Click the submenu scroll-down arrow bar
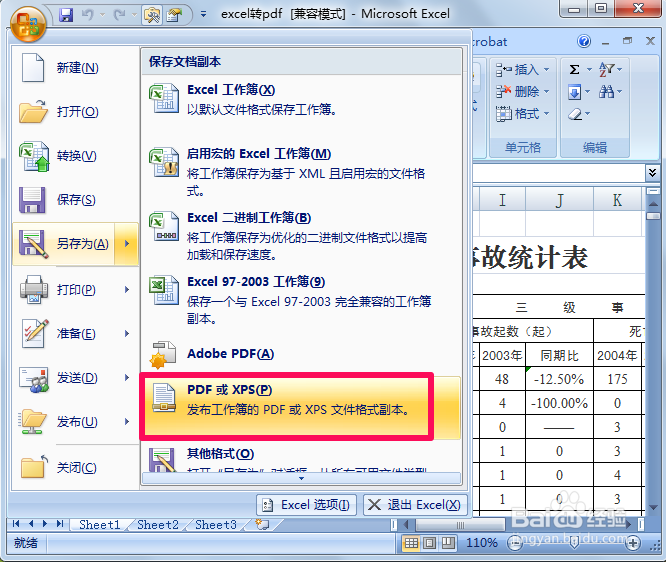Screen dimensions: 666x562 click(302, 478)
